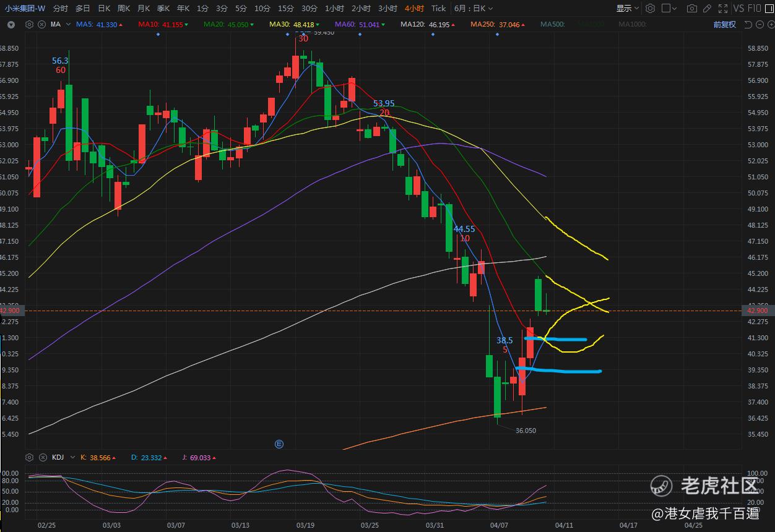Toggle the right side panel icon
This screenshot has width=775, height=532.
click(x=769, y=8)
